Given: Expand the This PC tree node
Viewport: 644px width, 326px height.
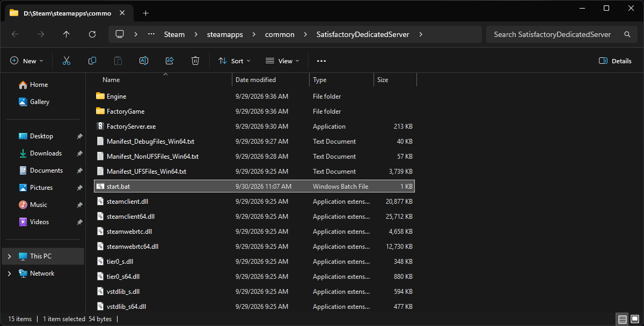Looking at the screenshot, I should (x=9, y=256).
